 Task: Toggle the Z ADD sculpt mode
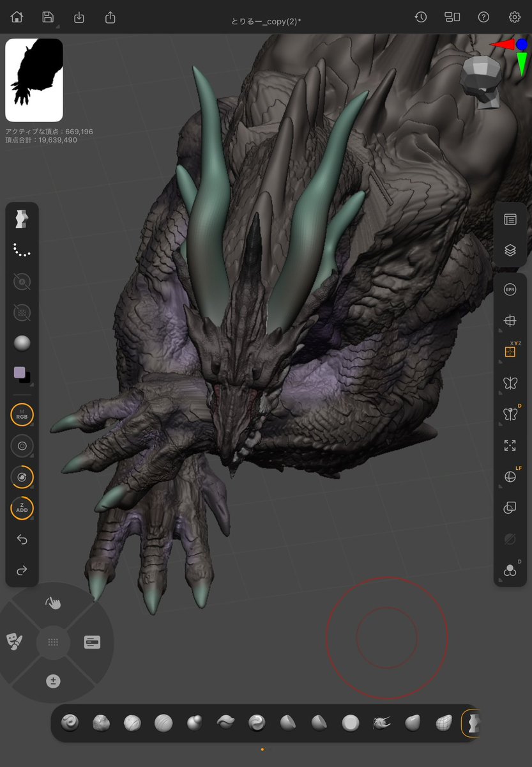pyautogui.click(x=22, y=509)
